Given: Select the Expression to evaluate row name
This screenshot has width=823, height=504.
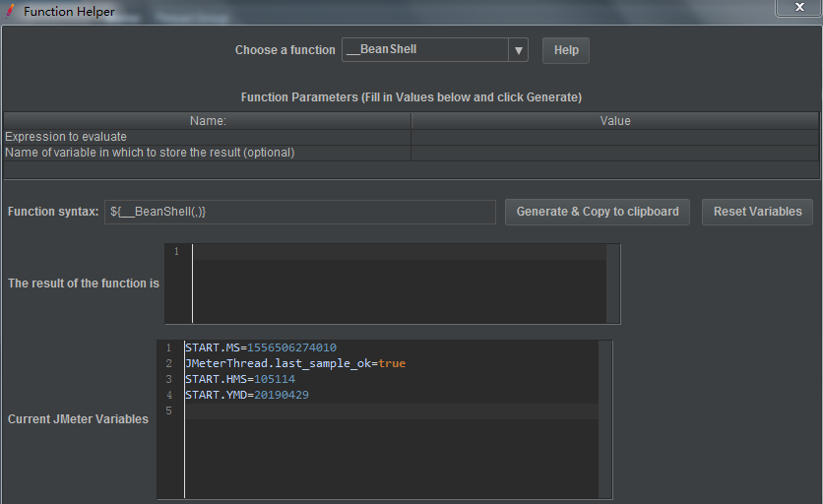Looking at the screenshot, I should (208, 137).
